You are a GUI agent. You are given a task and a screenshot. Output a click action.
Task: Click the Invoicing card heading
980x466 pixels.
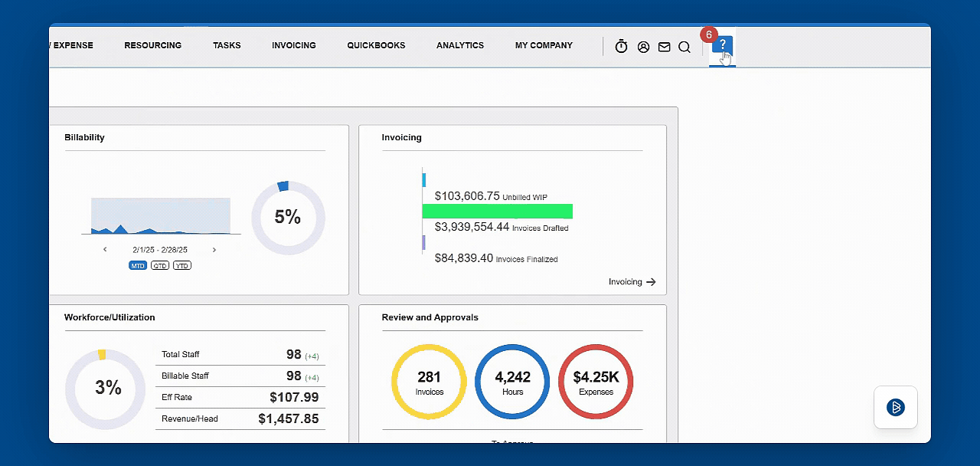tap(402, 138)
